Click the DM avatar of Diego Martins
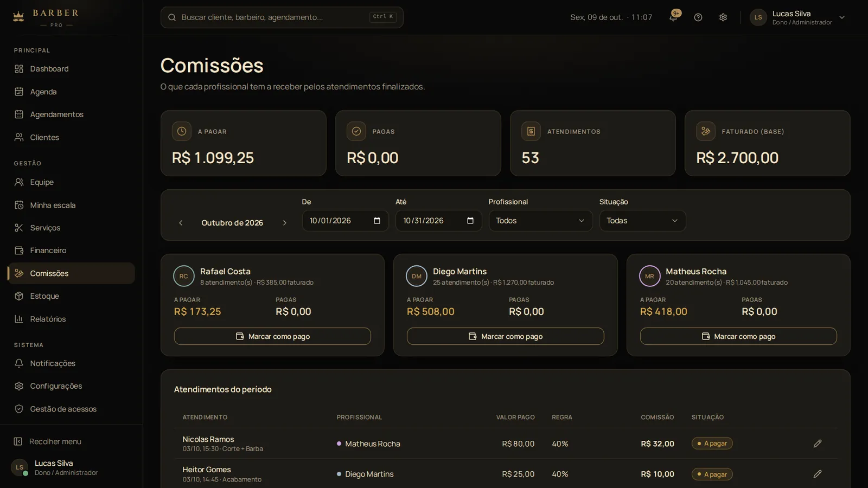Viewport: 868px width, 488px height. (x=417, y=276)
